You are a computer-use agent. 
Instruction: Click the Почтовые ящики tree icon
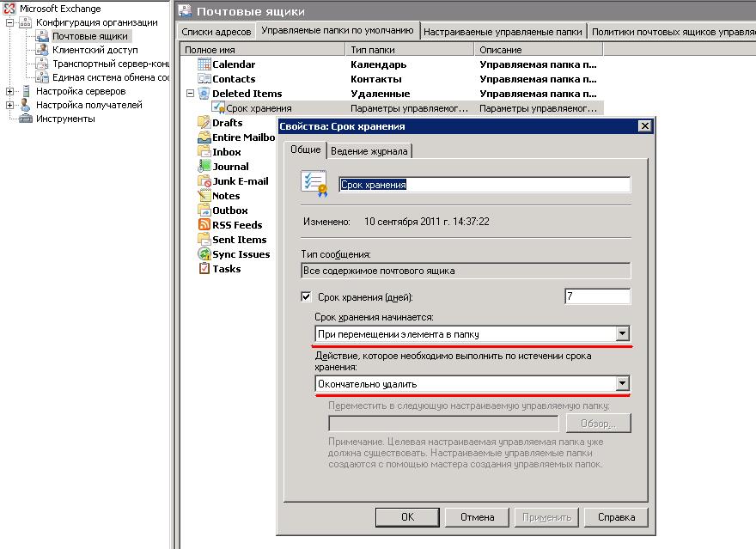click(42, 36)
